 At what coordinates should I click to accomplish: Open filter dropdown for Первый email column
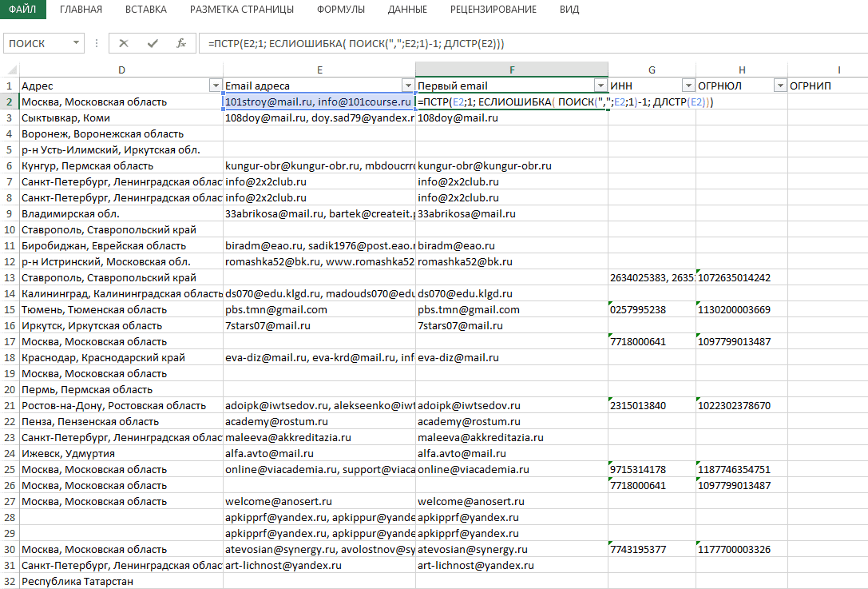600,86
